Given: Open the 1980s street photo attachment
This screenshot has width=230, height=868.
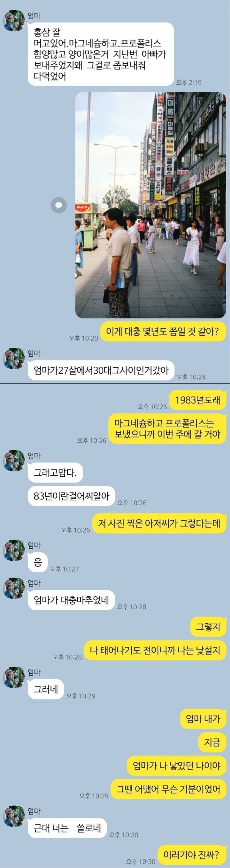Looking at the screenshot, I should tap(150, 205).
